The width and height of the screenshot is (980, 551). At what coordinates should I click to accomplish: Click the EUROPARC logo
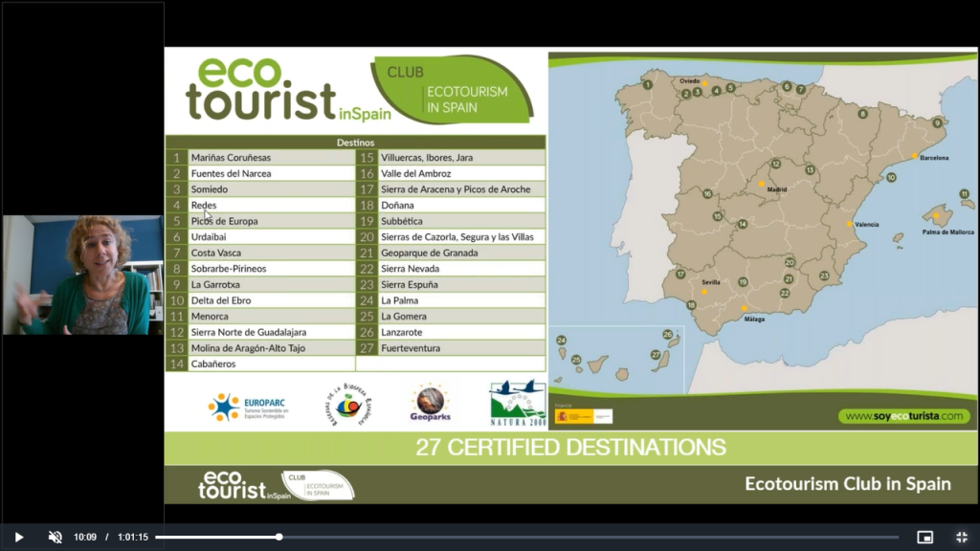coord(248,408)
